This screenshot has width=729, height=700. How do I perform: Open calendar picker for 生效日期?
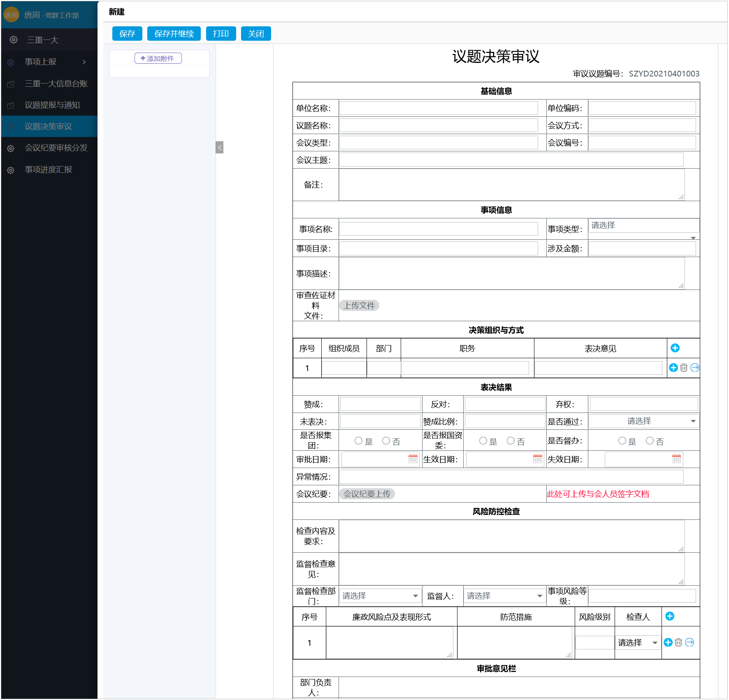point(537,459)
